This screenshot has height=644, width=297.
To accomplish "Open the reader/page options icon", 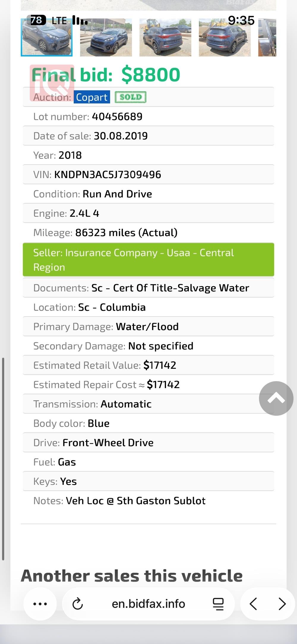I will point(218,604).
